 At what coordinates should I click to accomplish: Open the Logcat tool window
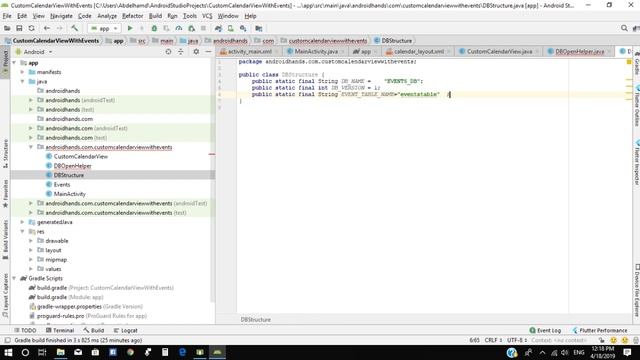click(x=126, y=330)
